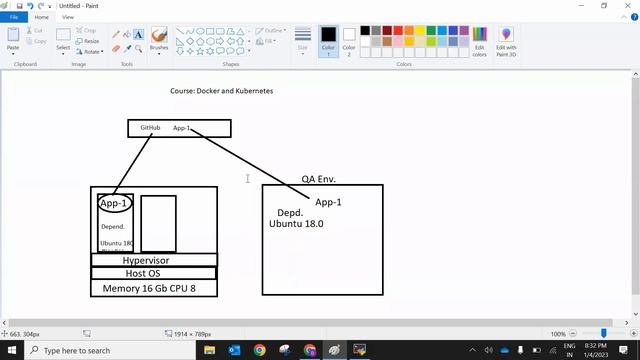Click the Copy button
The image size is (640, 360).
(36, 41)
